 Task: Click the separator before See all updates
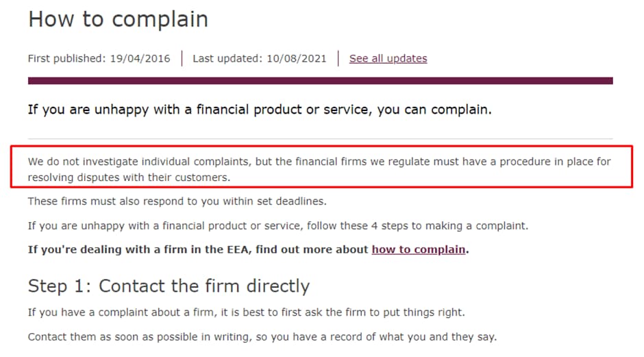pyautogui.click(x=338, y=58)
